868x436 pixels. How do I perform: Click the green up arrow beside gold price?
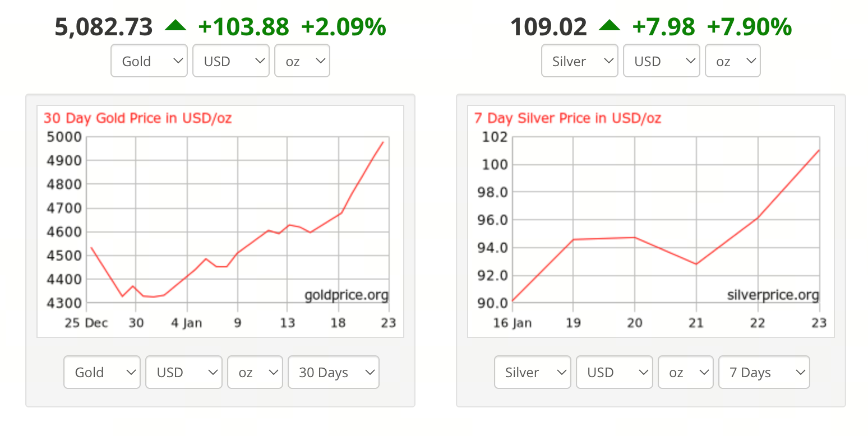(x=175, y=26)
